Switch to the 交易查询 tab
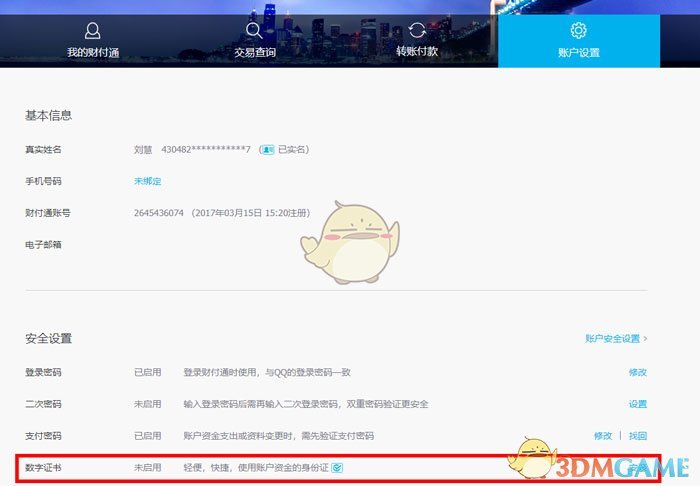 (254, 41)
